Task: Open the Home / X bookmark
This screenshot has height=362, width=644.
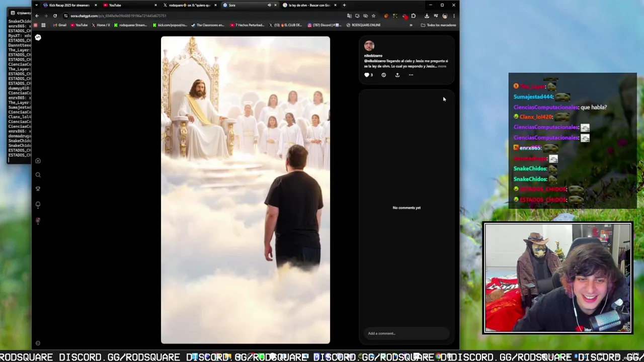Action: [101, 25]
